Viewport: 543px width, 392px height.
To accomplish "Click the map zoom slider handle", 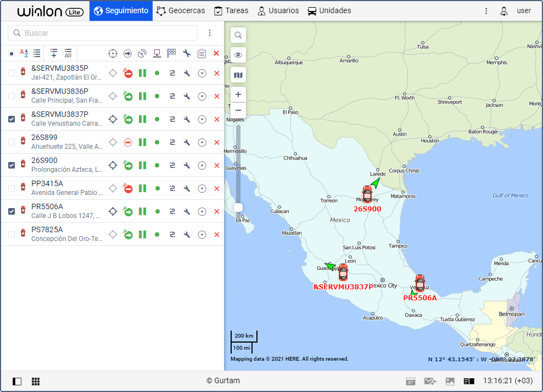I will (238, 207).
